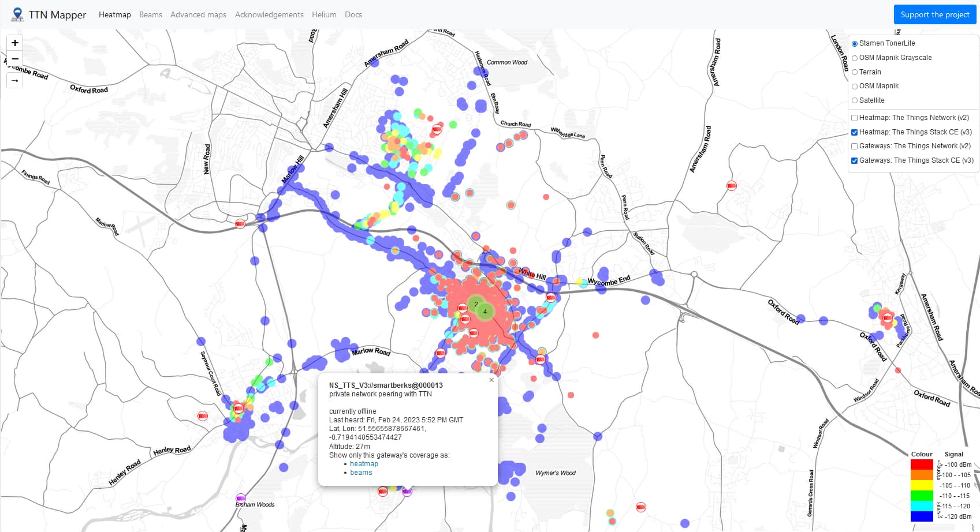Enable Gateways: The Things Network (v2) layer
The image size is (980, 532).
coord(855,146)
